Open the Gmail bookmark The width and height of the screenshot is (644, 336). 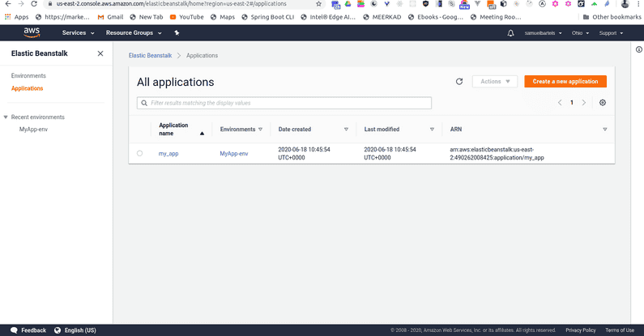(x=110, y=17)
